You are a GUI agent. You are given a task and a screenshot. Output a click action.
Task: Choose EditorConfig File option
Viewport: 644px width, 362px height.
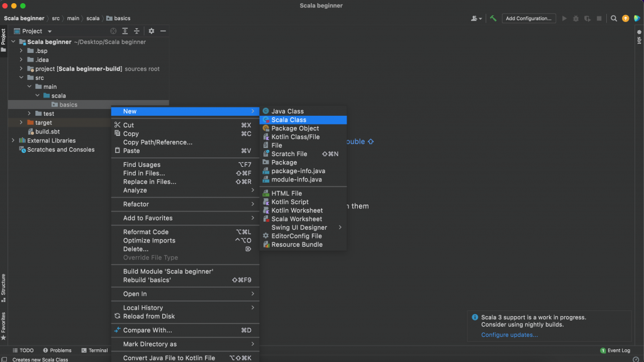pos(303,235)
